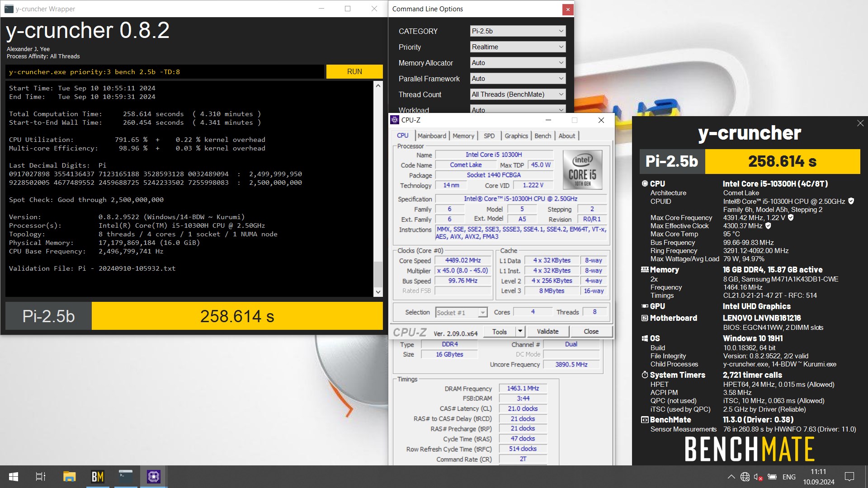Minimize the y-cruncher Wrapper window
Image resolution: width=868 pixels, height=488 pixels.
(321, 9)
